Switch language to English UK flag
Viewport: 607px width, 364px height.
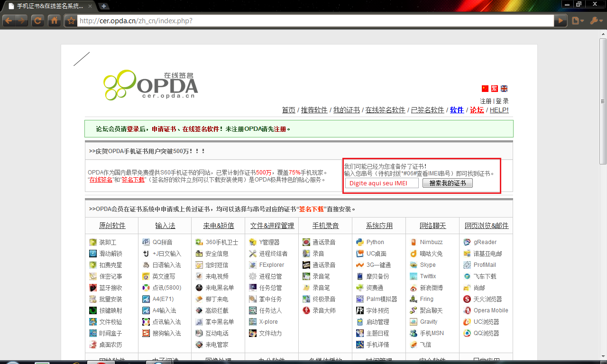504,89
